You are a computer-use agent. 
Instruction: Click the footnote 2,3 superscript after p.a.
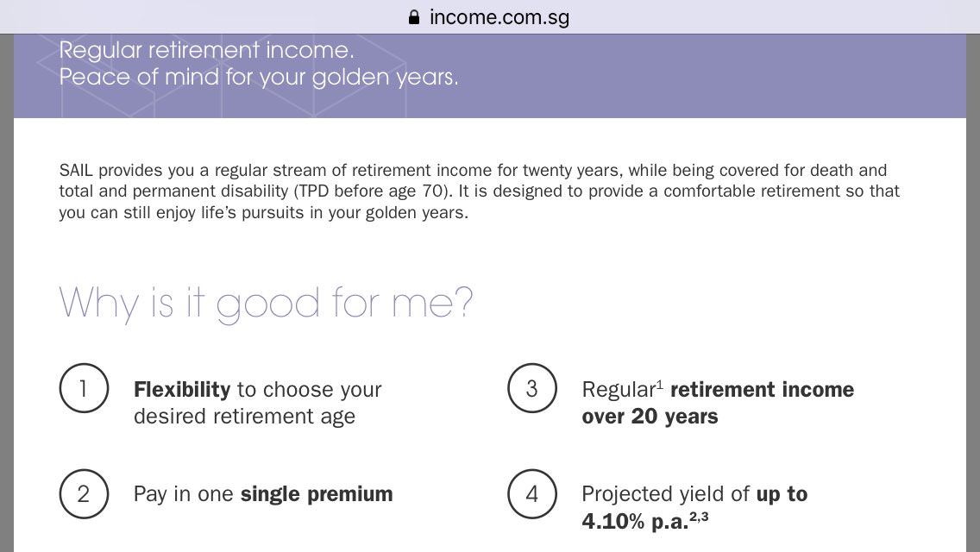pos(699,517)
